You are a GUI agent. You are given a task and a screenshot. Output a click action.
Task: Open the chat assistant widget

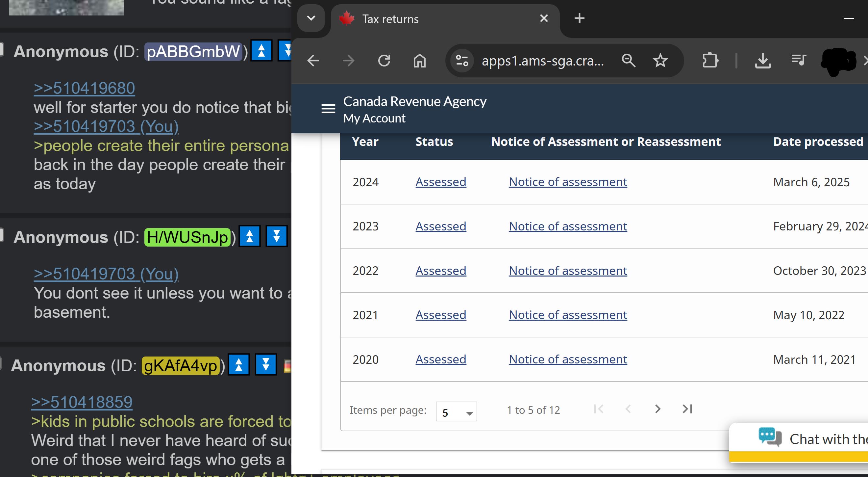pyautogui.click(x=799, y=442)
